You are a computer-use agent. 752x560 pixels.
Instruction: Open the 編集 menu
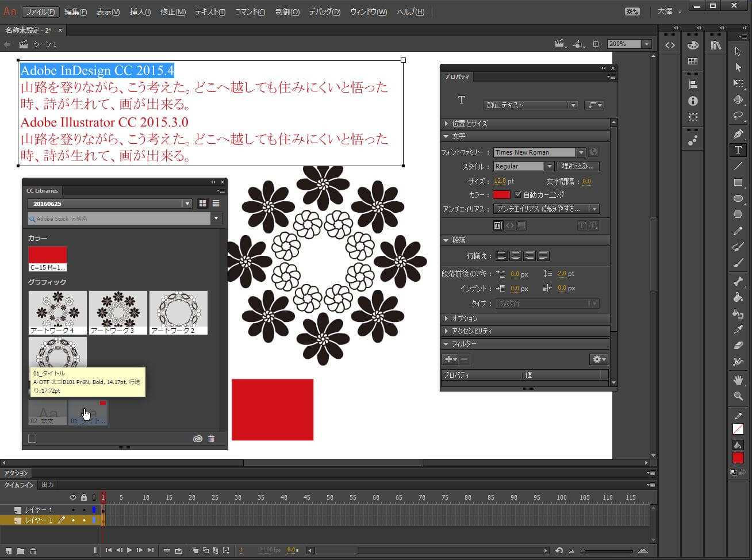75,11
